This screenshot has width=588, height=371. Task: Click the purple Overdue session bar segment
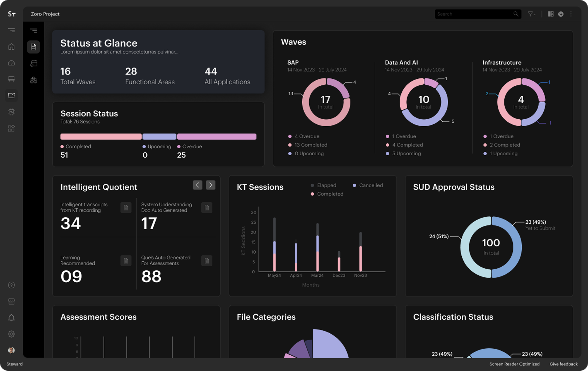pyautogui.click(x=217, y=136)
